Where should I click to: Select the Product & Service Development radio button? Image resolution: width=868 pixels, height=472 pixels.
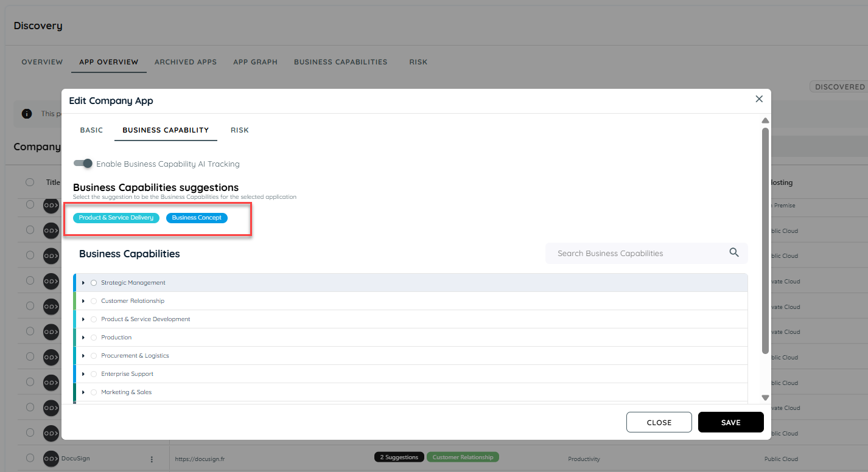pyautogui.click(x=94, y=319)
